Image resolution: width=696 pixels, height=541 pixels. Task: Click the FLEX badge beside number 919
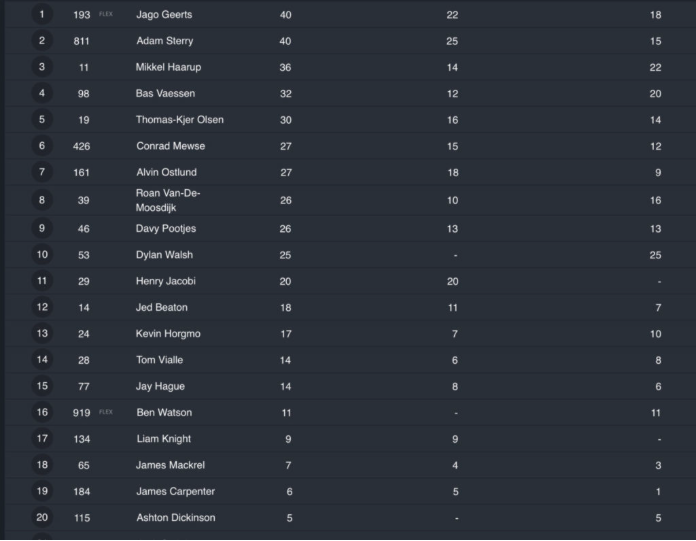click(106, 412)
